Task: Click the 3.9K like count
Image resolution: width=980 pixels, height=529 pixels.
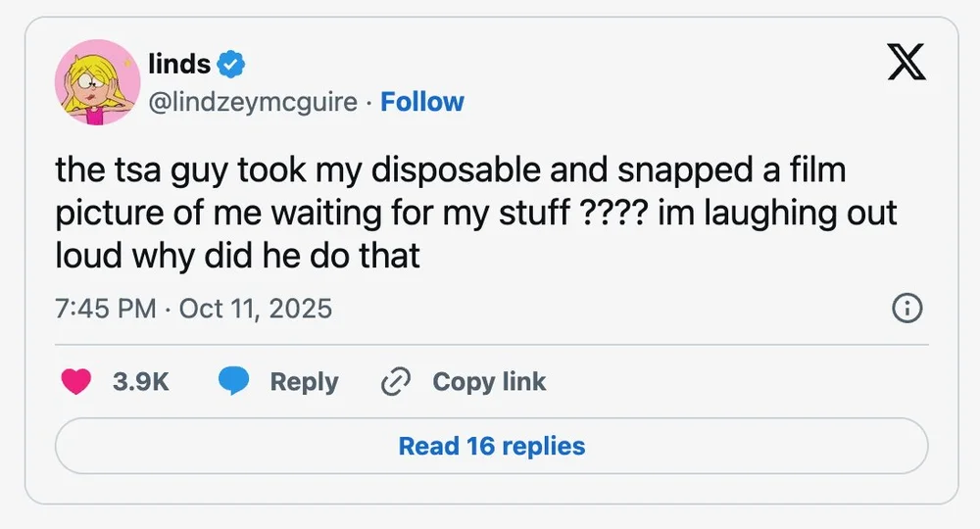Action: pos(141,382)
